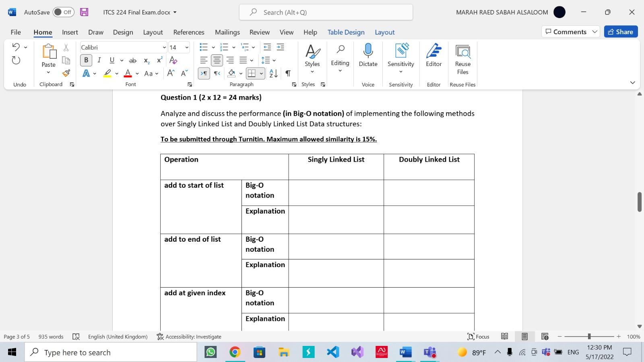Switch to the Table Design tab
The image size is (644, 362).
(346, 32)
